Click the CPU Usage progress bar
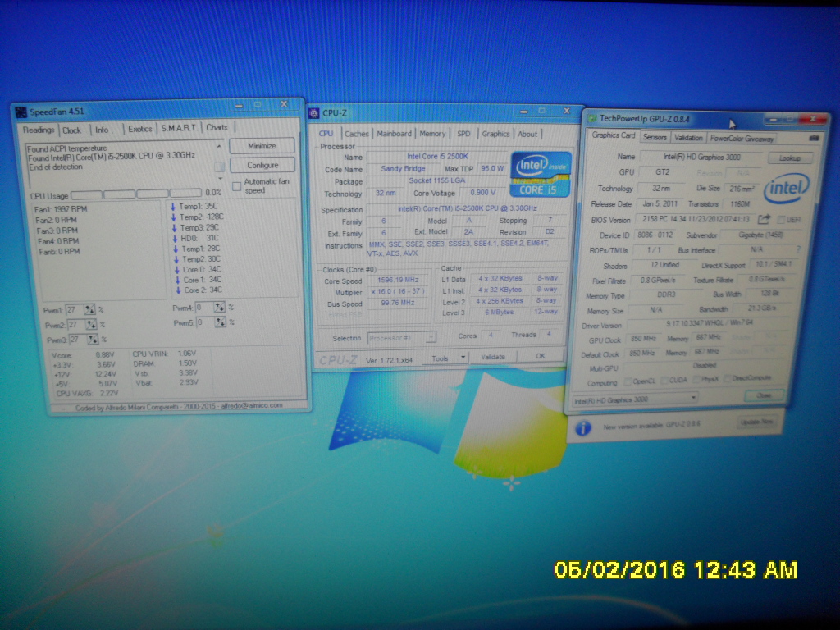 pyautogui.click(x=137, y=194)
